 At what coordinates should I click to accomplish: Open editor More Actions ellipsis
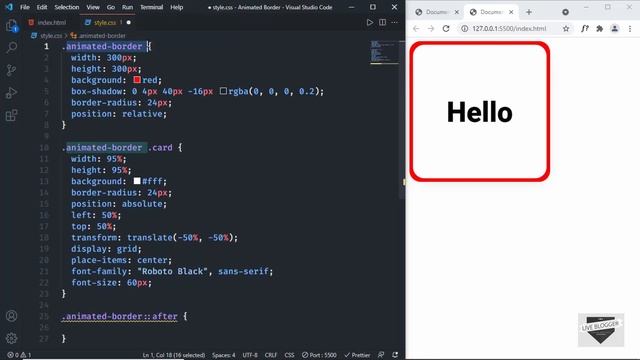coord(395,22)
